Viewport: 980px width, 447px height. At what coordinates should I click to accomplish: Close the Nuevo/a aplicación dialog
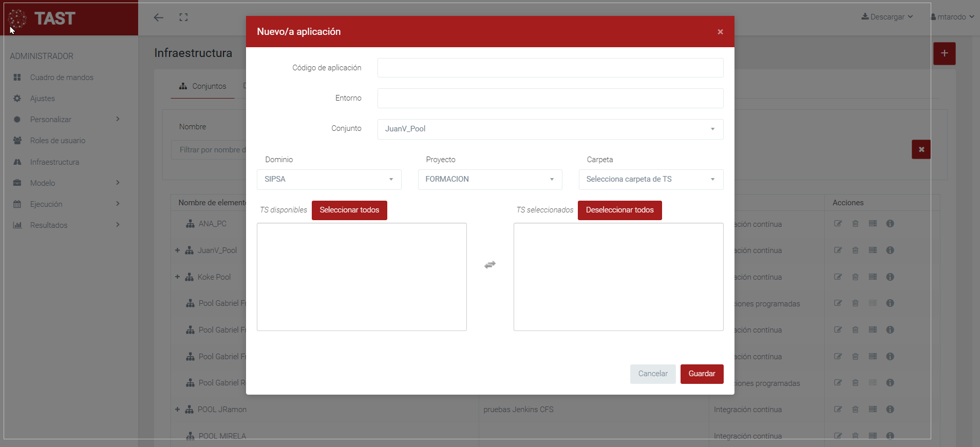pyautogui.click(x=720, y=32)
